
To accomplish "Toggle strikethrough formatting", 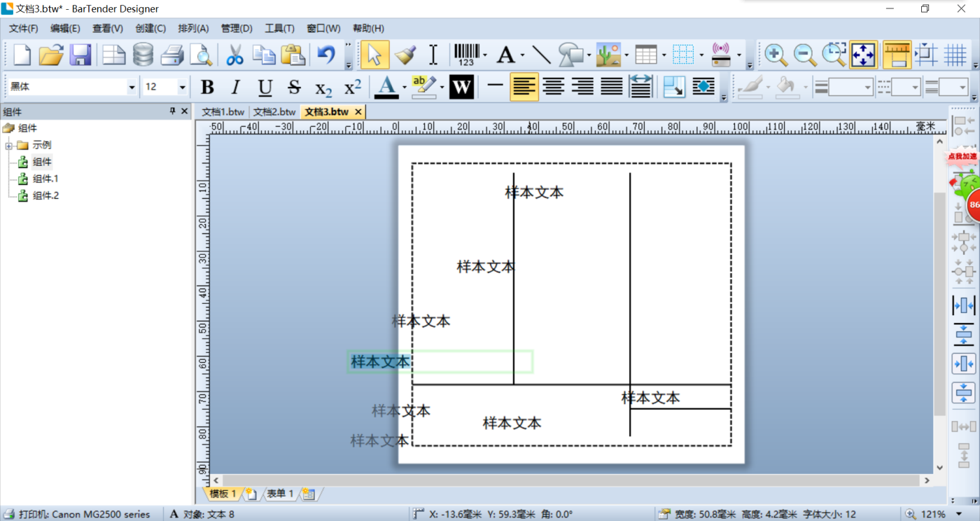I will 294,88.
